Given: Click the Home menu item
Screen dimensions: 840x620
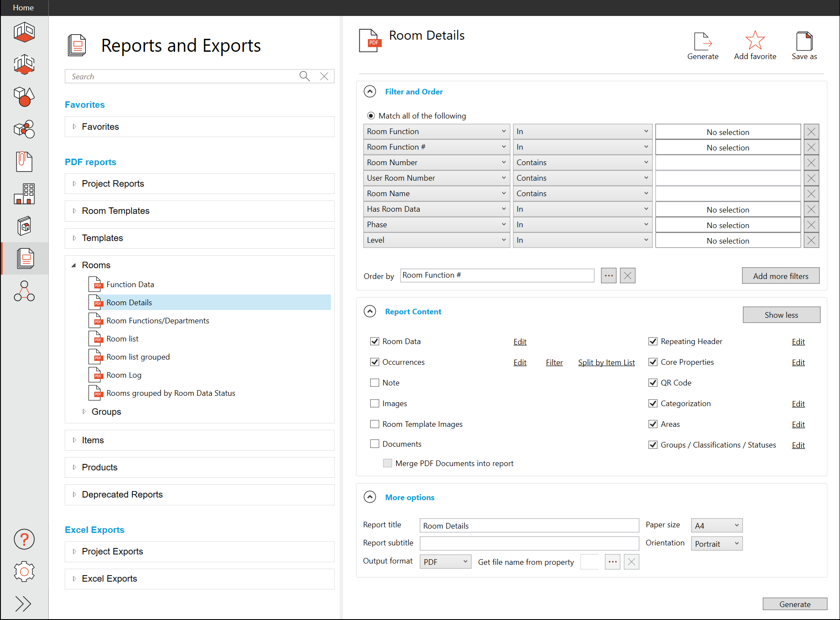Looking at the screenshot, I should [23, 8].
